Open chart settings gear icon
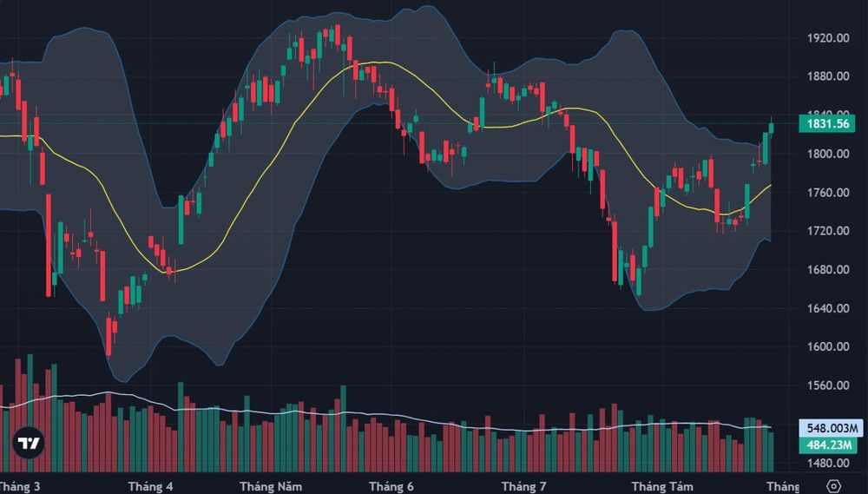Viewport: 868px width, 494px height. 833,487
